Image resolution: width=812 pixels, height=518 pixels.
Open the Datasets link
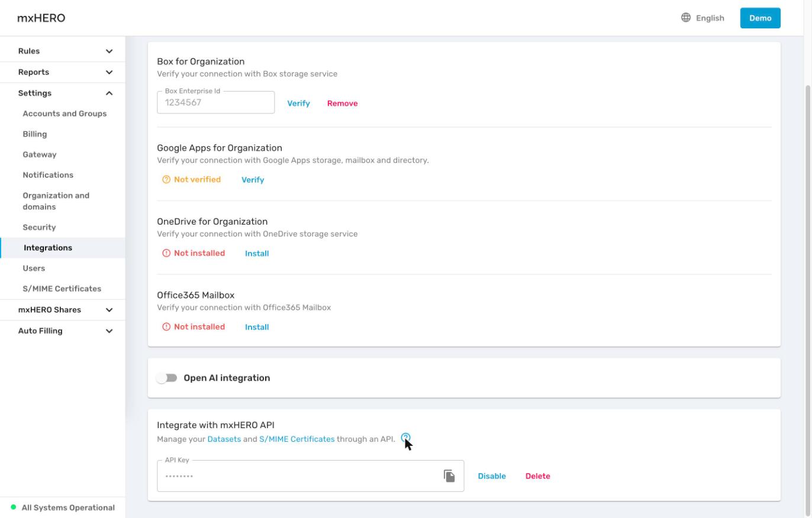[224, 439]
